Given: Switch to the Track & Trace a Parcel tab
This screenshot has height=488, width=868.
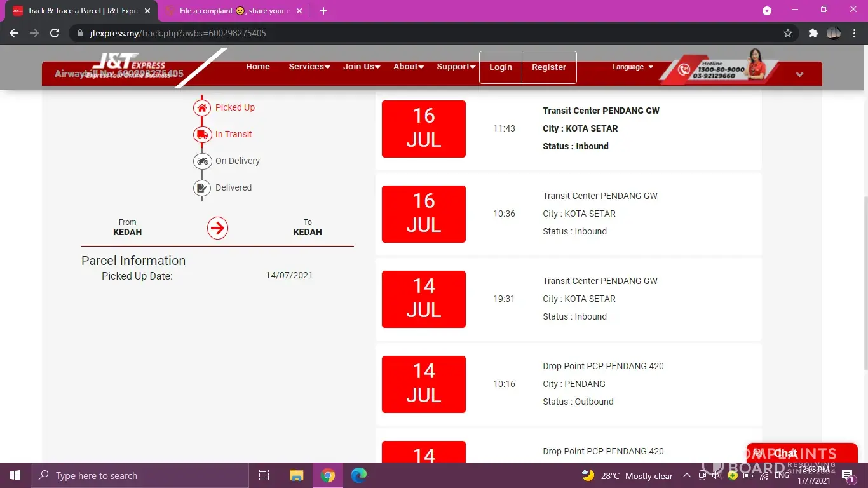Looking at the screenshot, I should 82,11.
